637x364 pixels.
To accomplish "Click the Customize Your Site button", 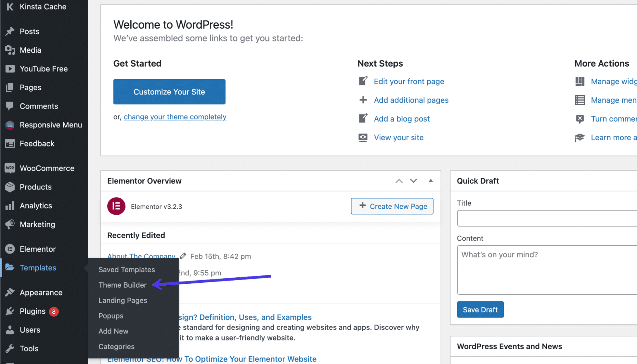I will tap(169, 92).
